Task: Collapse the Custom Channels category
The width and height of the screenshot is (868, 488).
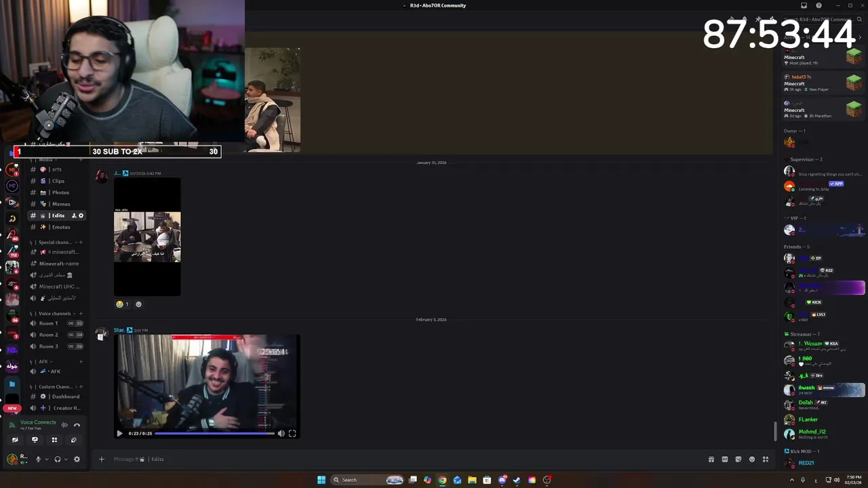Action: (54, 387)
